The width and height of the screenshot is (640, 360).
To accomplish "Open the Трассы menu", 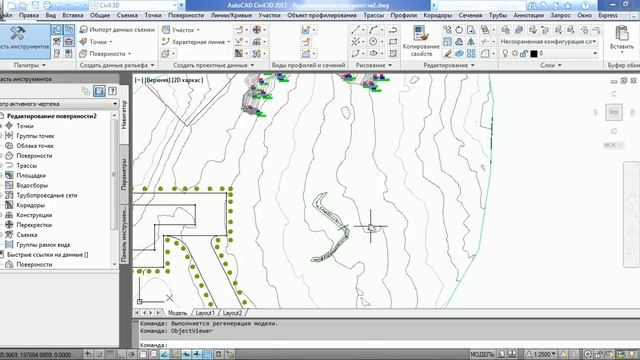I will click(x=373, y=15).
